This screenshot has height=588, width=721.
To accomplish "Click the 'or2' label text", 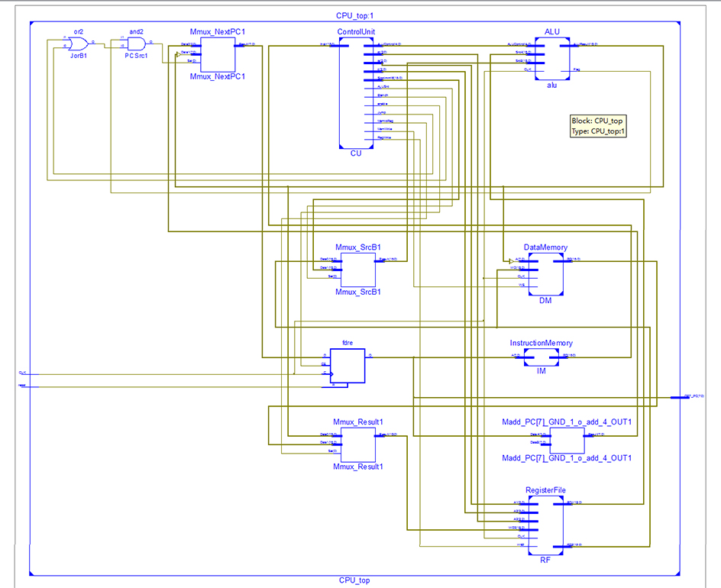I will pos(79,32).
